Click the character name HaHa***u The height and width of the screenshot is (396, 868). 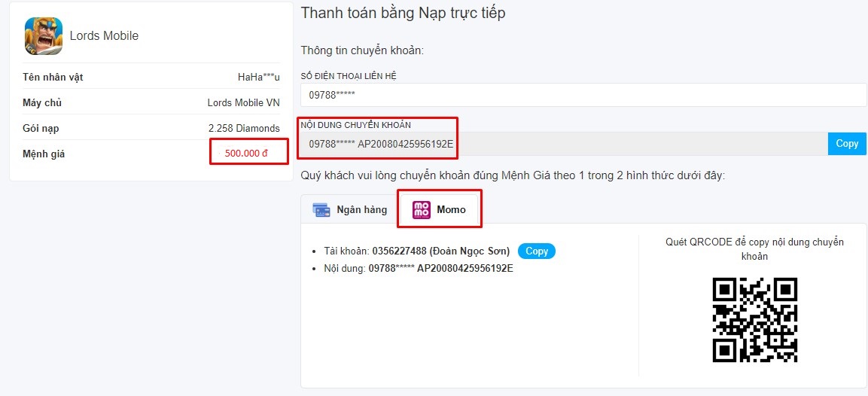[x=258, y=77]
